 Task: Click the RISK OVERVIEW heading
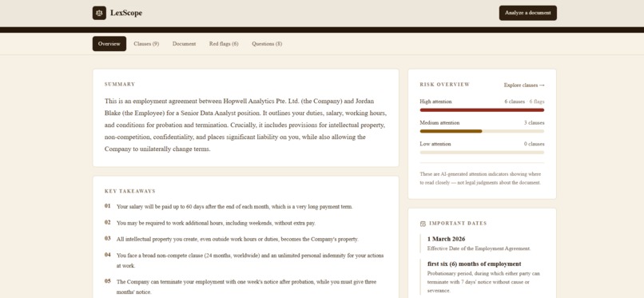pos(444,85)
